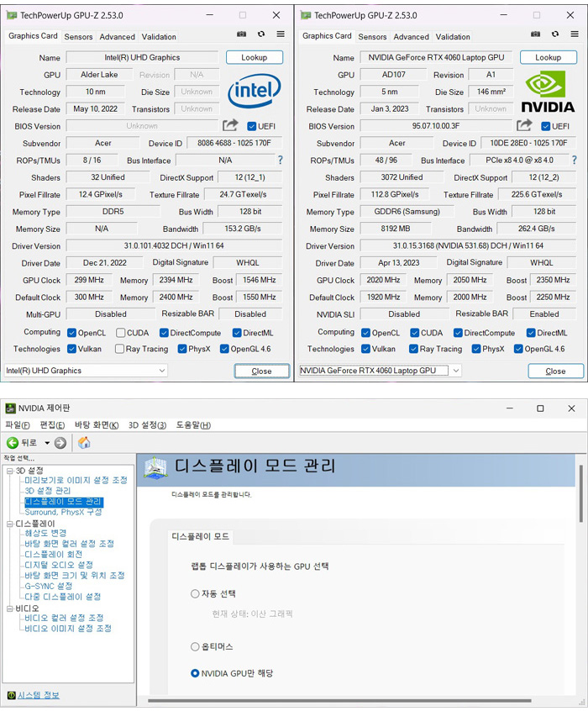Click the Bus Interface question mark in NVIDIA GPU-Z
588x711 pixels.
click(x=575, y=160)
